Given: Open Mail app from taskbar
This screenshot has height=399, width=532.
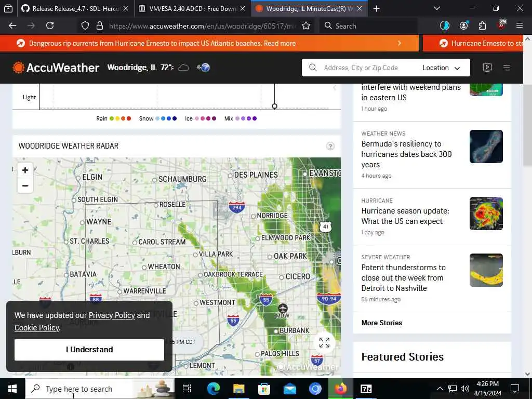Looking at the screenshot, I should [x=290, y=389].
